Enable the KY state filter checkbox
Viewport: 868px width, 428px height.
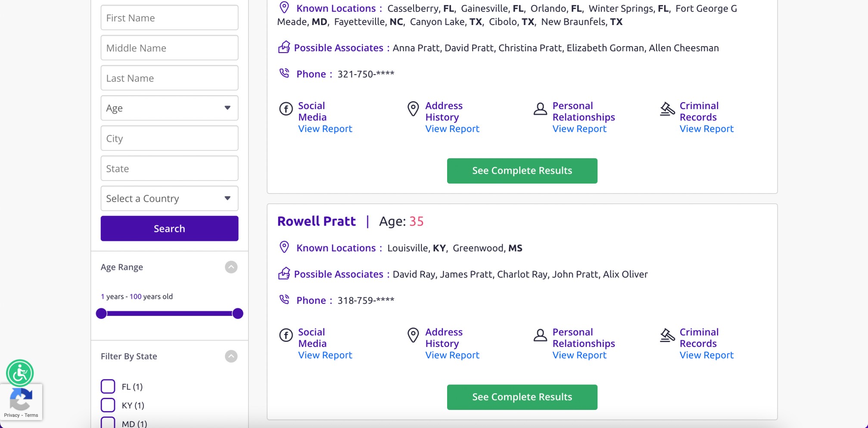click(108, 405)
